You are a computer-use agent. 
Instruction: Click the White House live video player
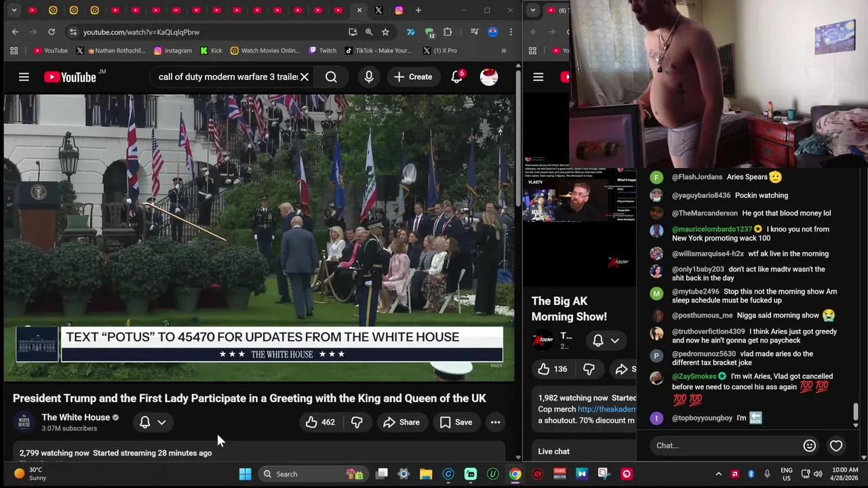(x=258, y=239)
